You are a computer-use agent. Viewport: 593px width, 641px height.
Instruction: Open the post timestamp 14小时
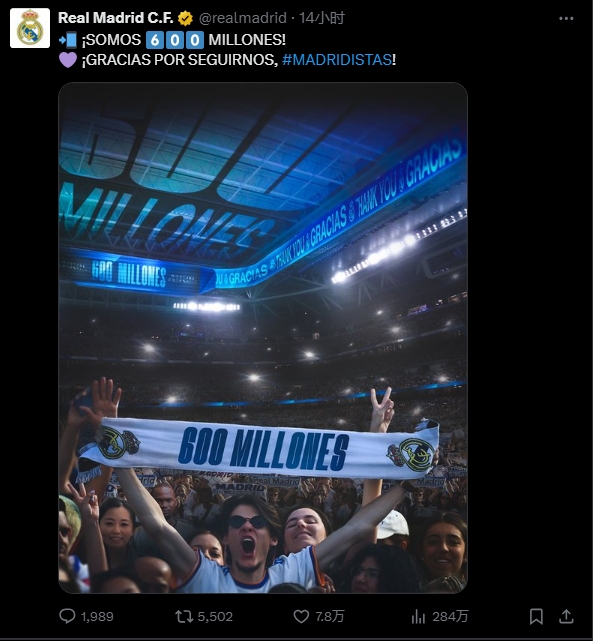coord(322,18)
